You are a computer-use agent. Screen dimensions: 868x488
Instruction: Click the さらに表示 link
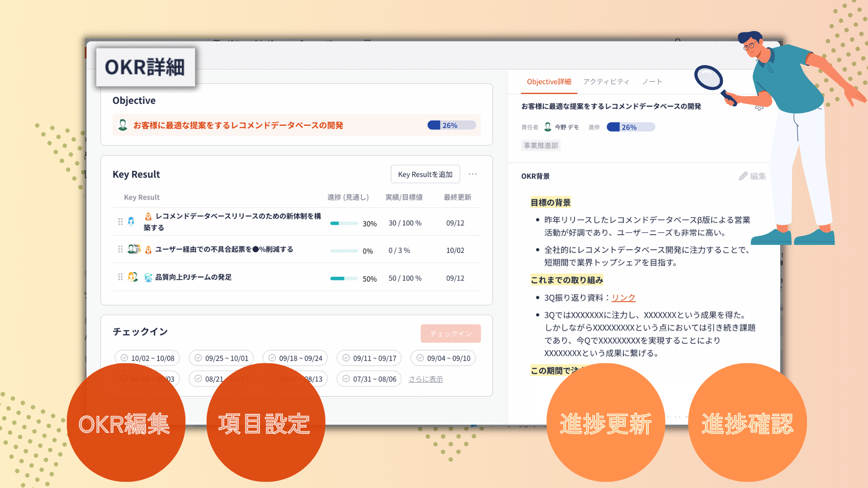(426, 379)
